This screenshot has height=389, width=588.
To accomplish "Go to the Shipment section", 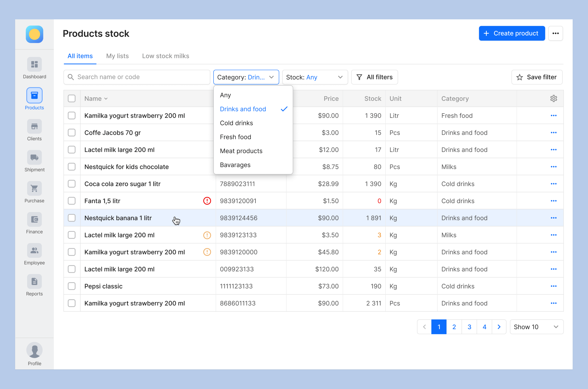I will (x=34, y=161).
